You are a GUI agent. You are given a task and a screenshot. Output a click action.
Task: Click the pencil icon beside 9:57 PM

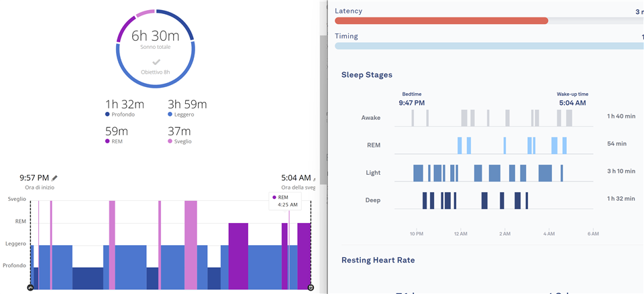55,178
